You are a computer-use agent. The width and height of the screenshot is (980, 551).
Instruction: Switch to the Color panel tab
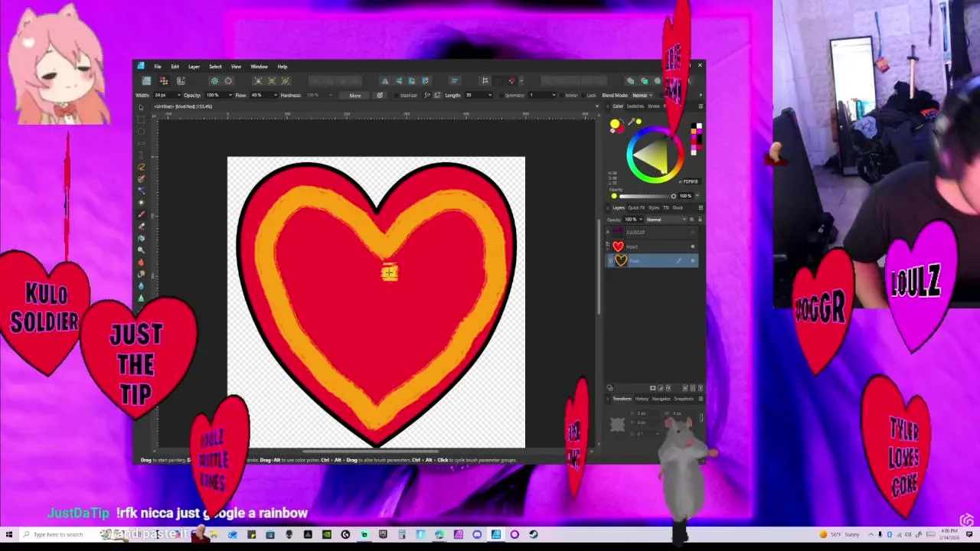coord(617,106)
